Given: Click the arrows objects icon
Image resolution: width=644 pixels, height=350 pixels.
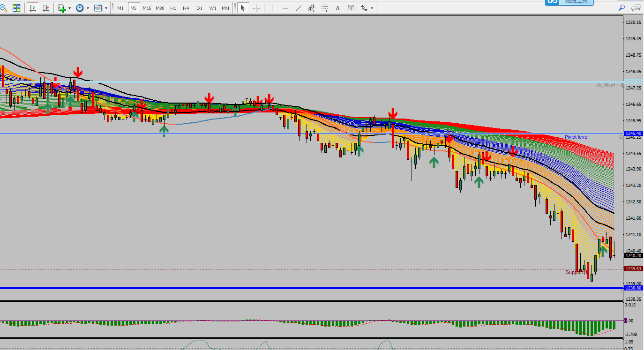Looking at the screenshot, I should pyautogui.click(x=364, y=8).
